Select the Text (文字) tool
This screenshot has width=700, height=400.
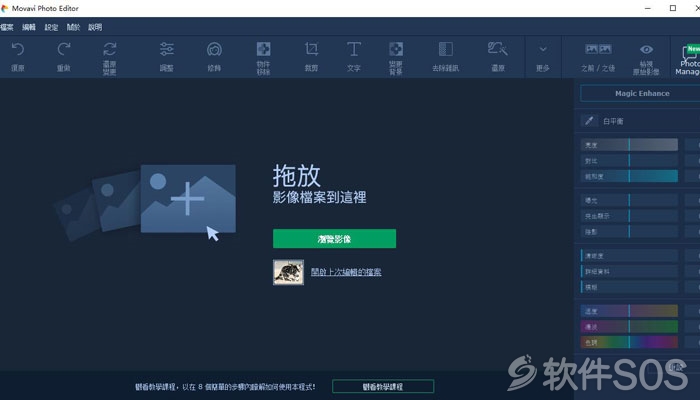pos(354,49)
